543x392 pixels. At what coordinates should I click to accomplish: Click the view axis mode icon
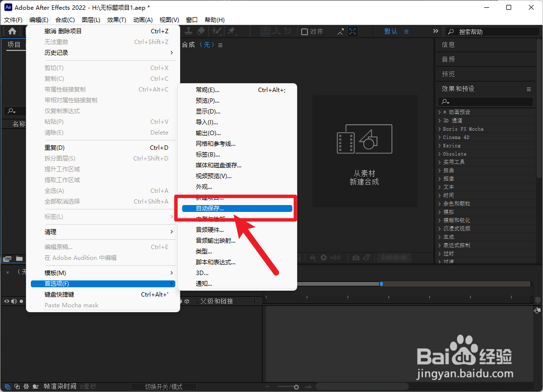[288, 31]
